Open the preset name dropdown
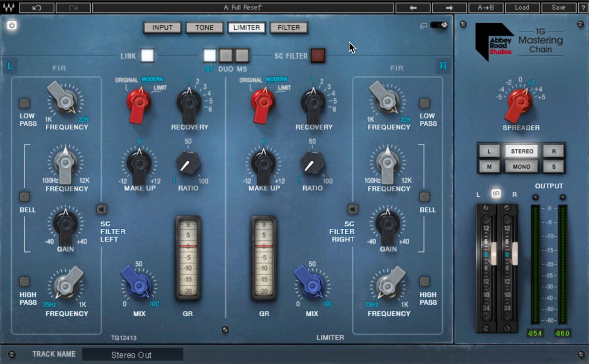 [243, 8]
